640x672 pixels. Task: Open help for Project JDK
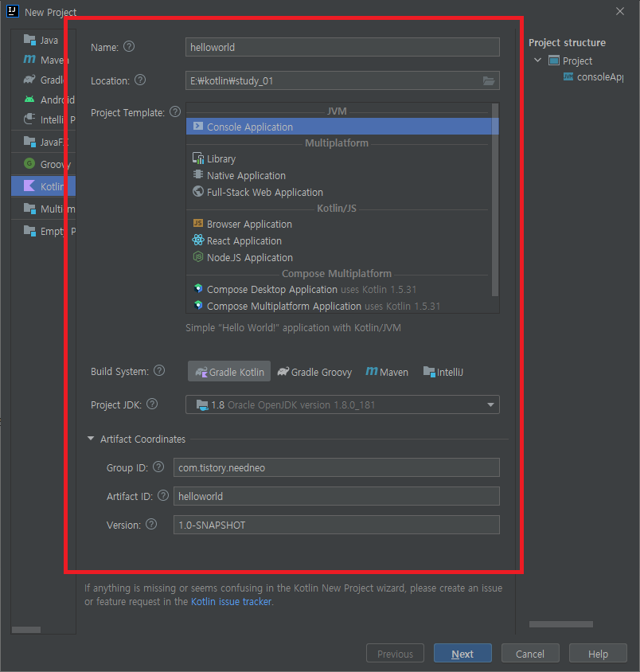(x=152, y=404)
